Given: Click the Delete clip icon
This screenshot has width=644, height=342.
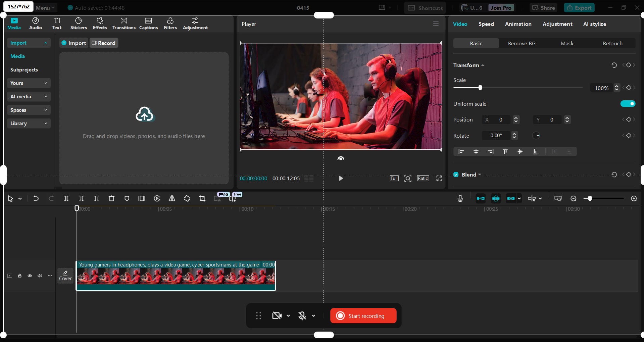Looking at the screenshot, I should (x=111, y=198).
